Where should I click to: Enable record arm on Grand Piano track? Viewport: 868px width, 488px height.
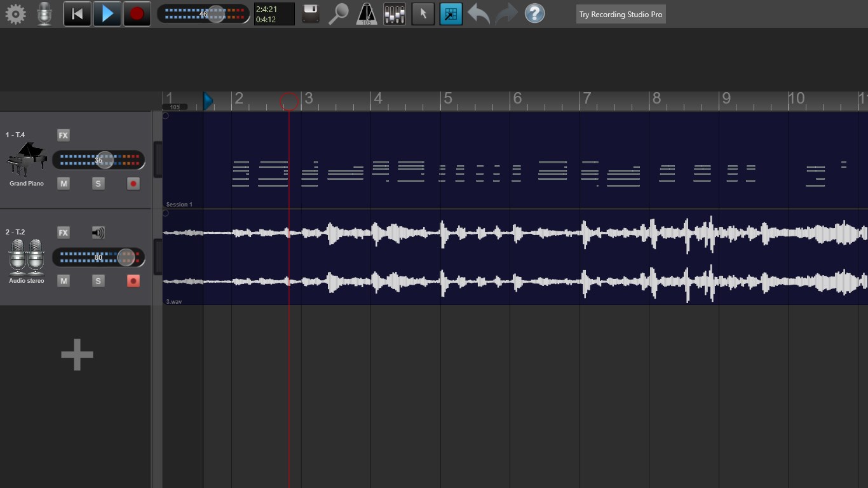[133, 183]
